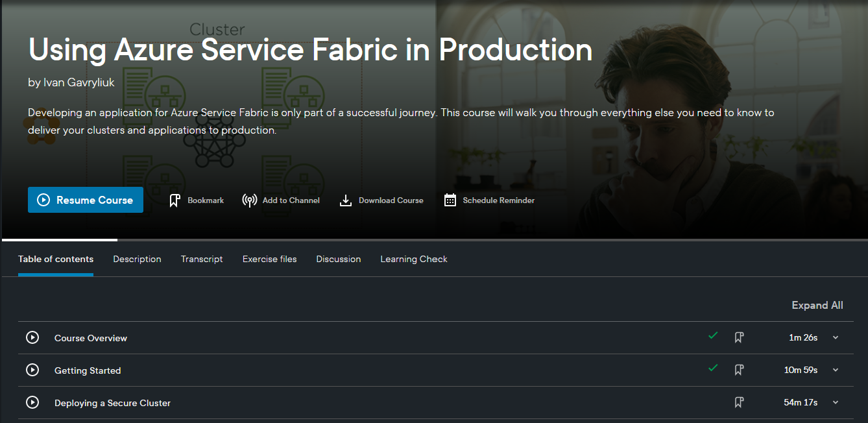
Task: Bookmark the Course Overview module
Action: (x=739, y=337)
